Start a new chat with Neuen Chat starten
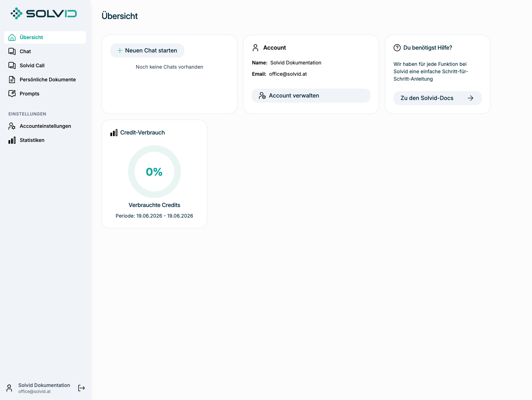Image resolution: width=532 pixels, height=400 pixels. coord(147,51)
